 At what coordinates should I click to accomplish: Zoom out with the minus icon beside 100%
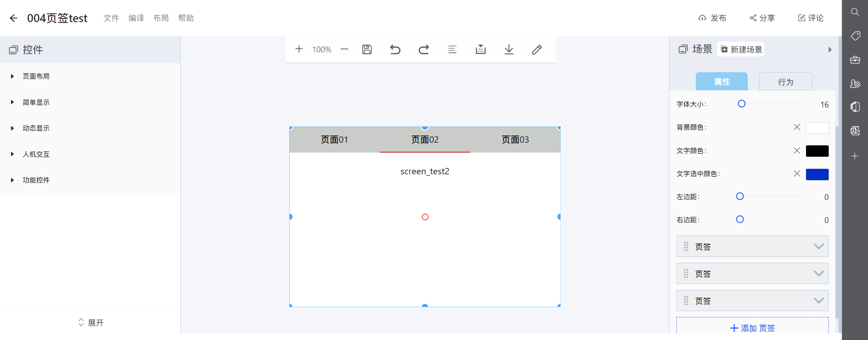tap(344, 49)
